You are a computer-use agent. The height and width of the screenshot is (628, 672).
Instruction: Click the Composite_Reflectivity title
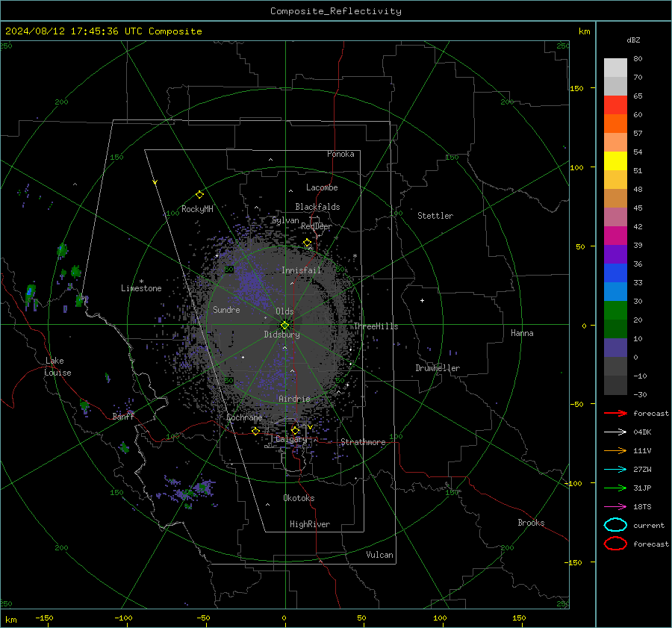tap(336, 11)
